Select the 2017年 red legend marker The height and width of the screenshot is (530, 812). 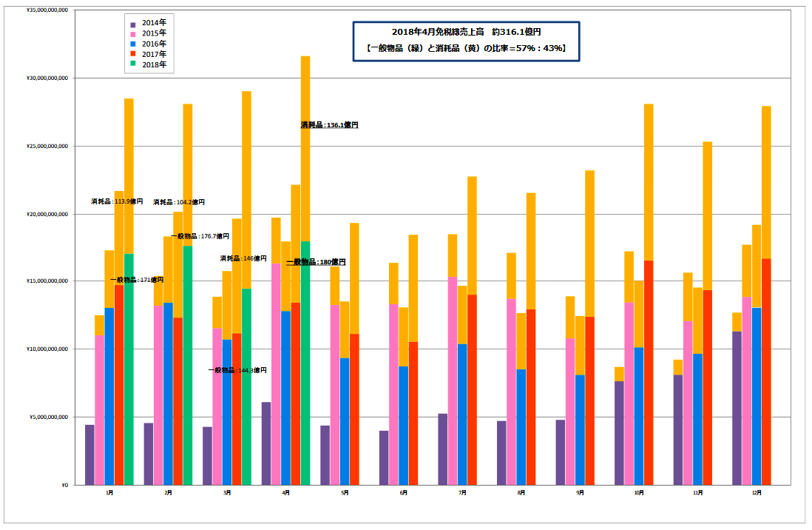pyautogui.click(x=134, y=54)
